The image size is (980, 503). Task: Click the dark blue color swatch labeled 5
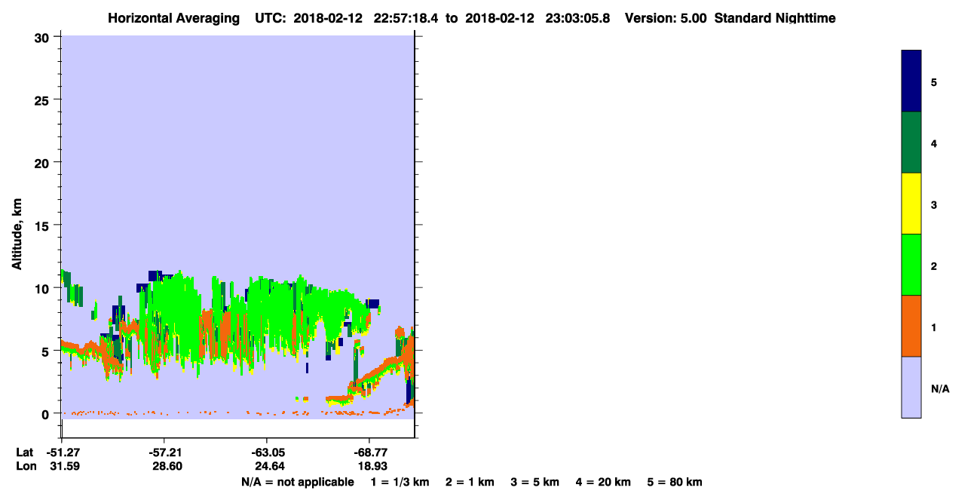pos(911,81)
